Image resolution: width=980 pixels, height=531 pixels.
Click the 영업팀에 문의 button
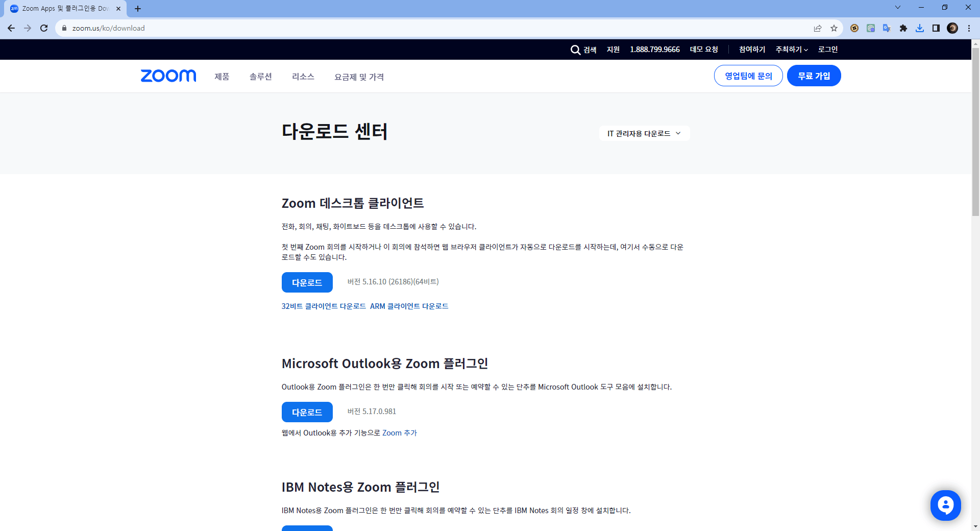coord(748,76)
